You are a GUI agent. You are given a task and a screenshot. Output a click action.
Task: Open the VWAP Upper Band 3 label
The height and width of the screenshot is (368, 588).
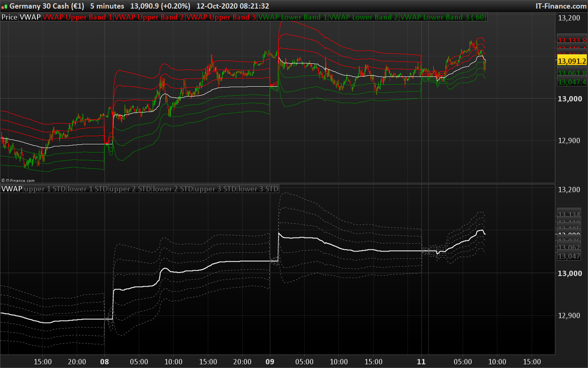tap(221, 17)
